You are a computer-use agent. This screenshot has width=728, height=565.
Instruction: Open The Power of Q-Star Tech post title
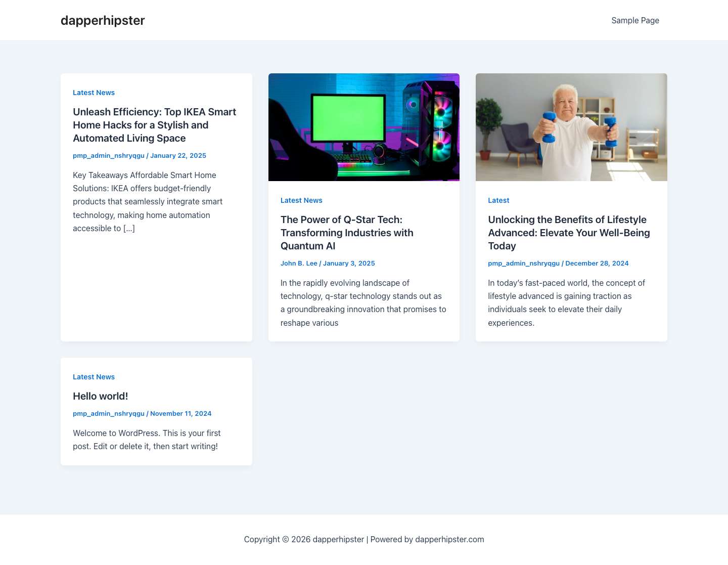[347, 233]
